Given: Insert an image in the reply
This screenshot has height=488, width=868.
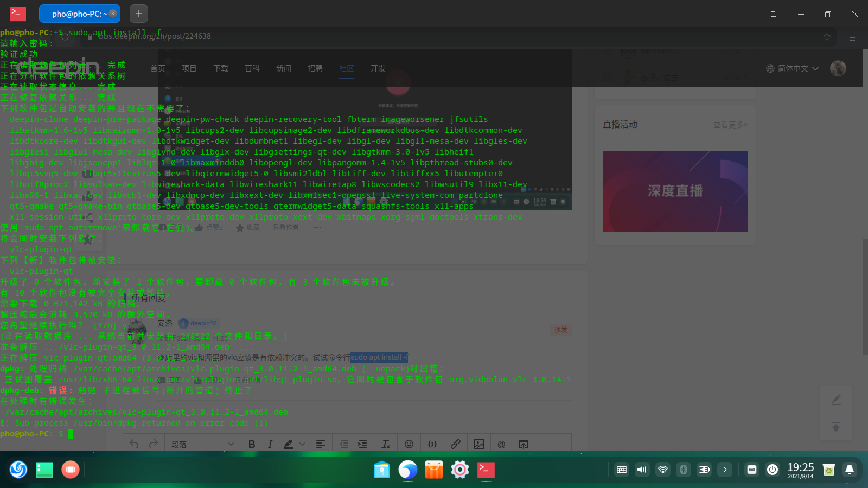Looking at the screenshot, I should pyautogui.click(x=479, y=444).
